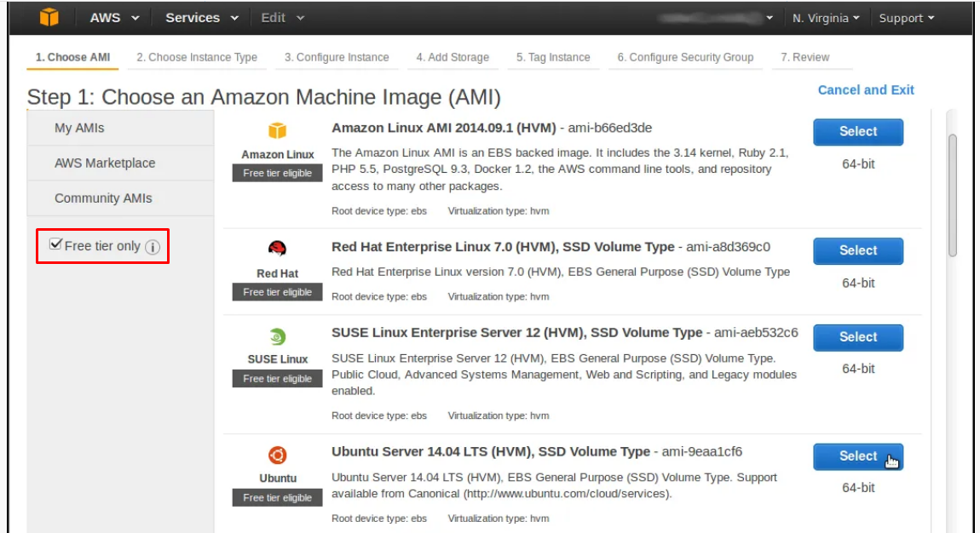The image size is (980, 533).
Task: Click the Free tier eligible badge under Red Hat
Action: click(278, 292)
